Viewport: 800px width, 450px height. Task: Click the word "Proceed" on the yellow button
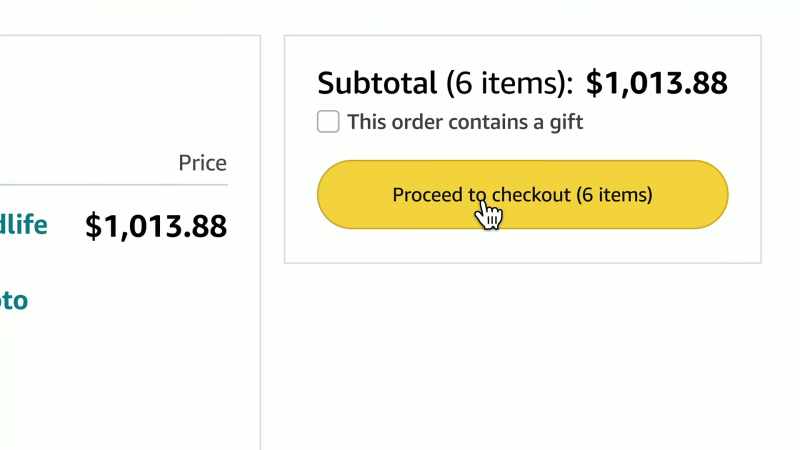[428, 195]
